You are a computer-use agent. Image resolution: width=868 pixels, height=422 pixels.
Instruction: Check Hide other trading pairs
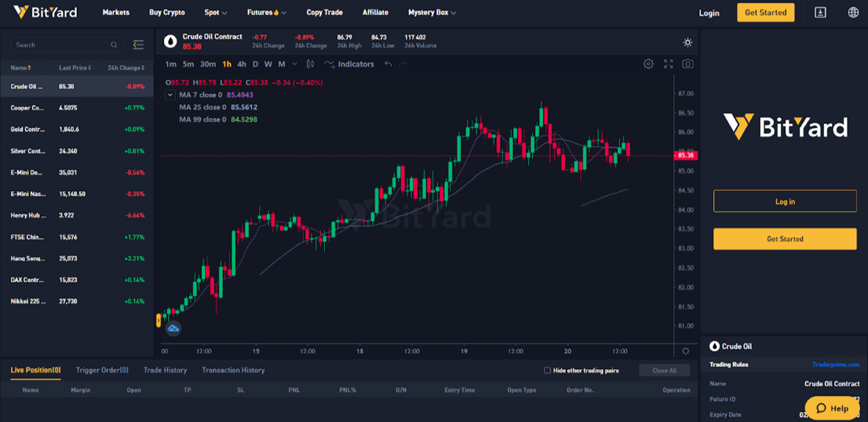click(547, 371)
